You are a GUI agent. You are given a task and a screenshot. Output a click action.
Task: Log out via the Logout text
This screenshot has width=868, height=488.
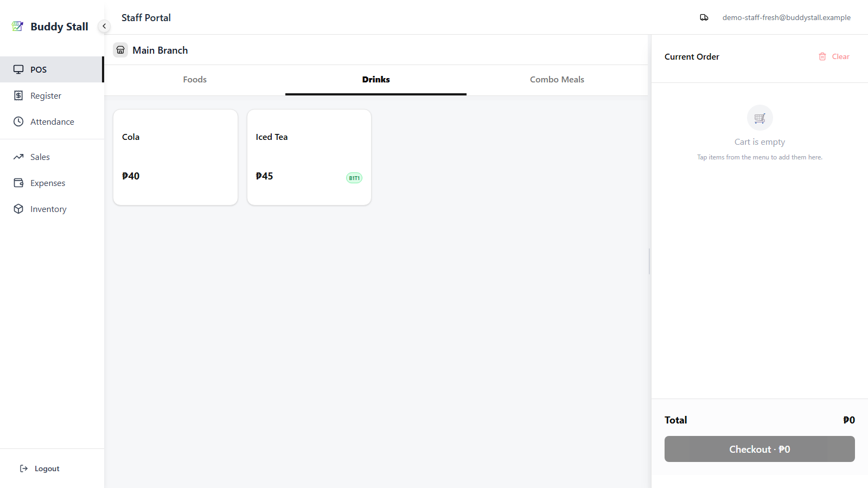47,468
